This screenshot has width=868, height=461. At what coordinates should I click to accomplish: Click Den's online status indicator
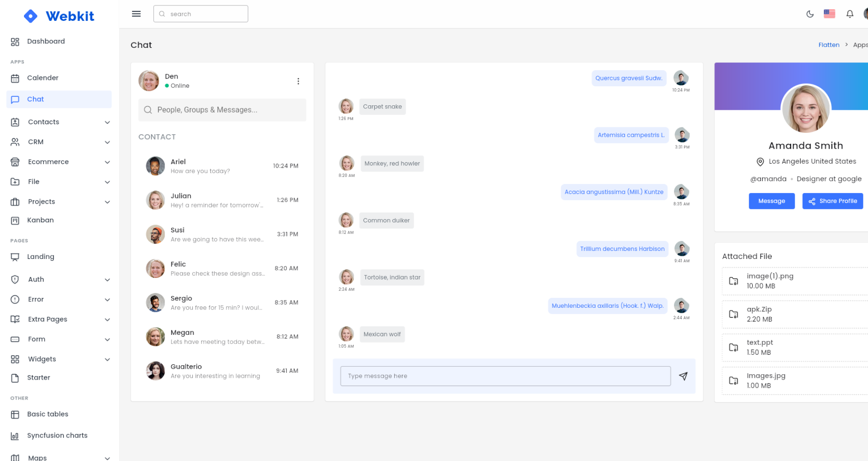tap(168, 86)
